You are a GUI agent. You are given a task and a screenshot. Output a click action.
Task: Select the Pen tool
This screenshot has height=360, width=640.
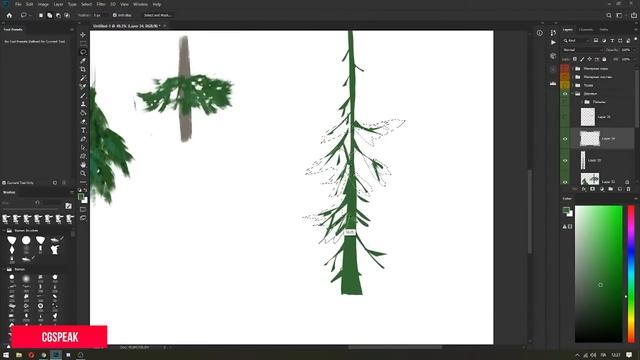coord(83,139)
